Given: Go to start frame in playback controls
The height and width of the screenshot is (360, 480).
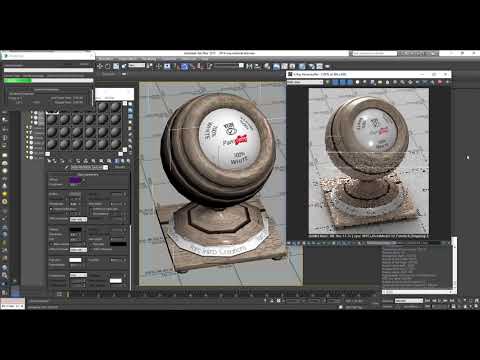Looking at the screenshot, I should point(428,301).
